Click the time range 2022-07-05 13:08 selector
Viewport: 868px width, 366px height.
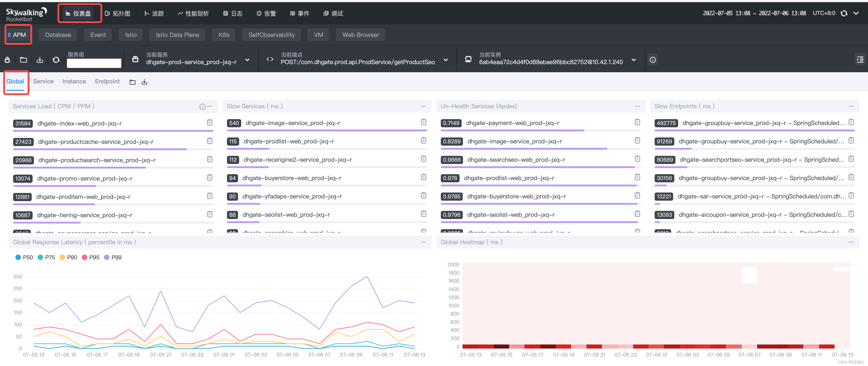754,14
